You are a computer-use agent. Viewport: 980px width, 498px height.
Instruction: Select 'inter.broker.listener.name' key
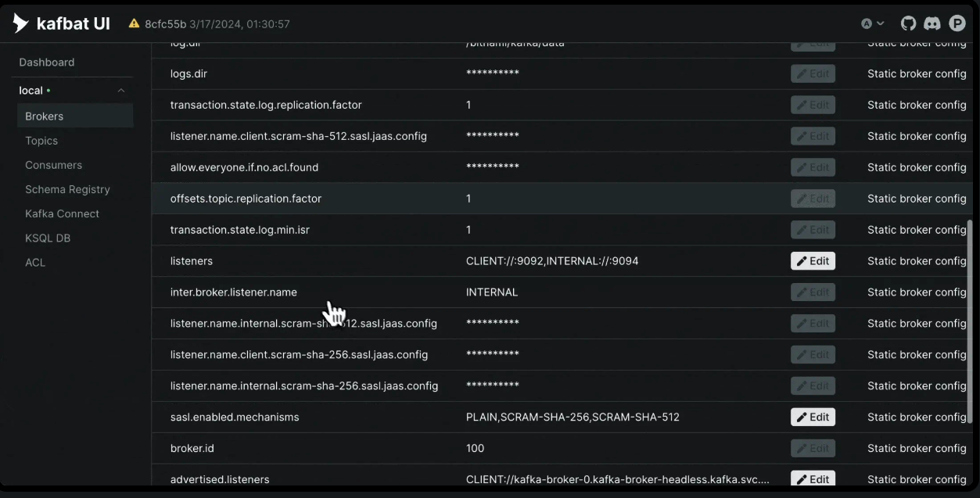pyautogui.click(x=234, y=292)
